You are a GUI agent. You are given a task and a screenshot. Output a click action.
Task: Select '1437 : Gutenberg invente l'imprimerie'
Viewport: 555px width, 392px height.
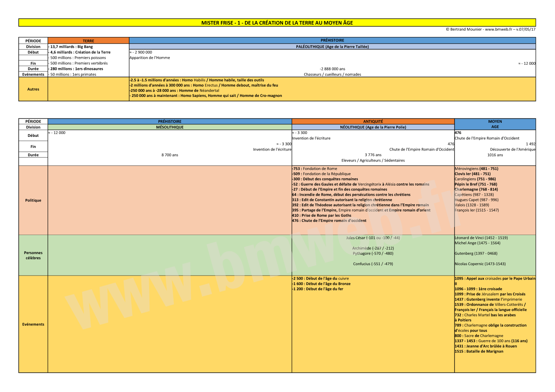point(488,299)
